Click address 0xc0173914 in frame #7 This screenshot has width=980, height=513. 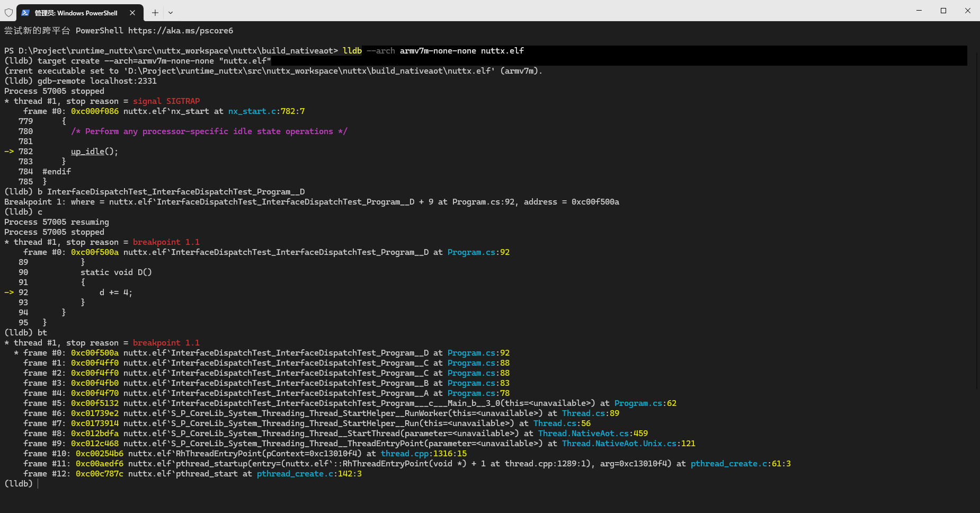(x=95, y=423)
